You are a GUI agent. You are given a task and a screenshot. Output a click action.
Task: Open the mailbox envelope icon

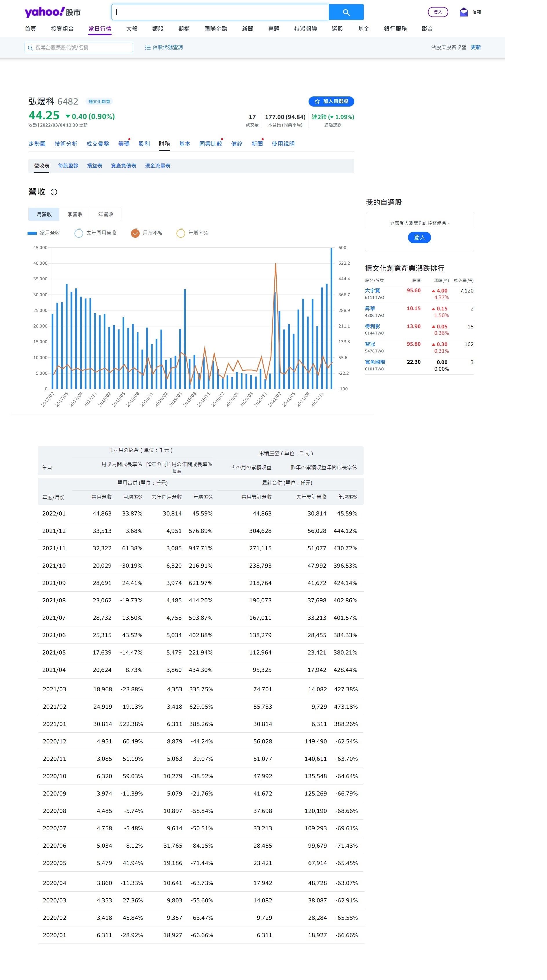463,12
